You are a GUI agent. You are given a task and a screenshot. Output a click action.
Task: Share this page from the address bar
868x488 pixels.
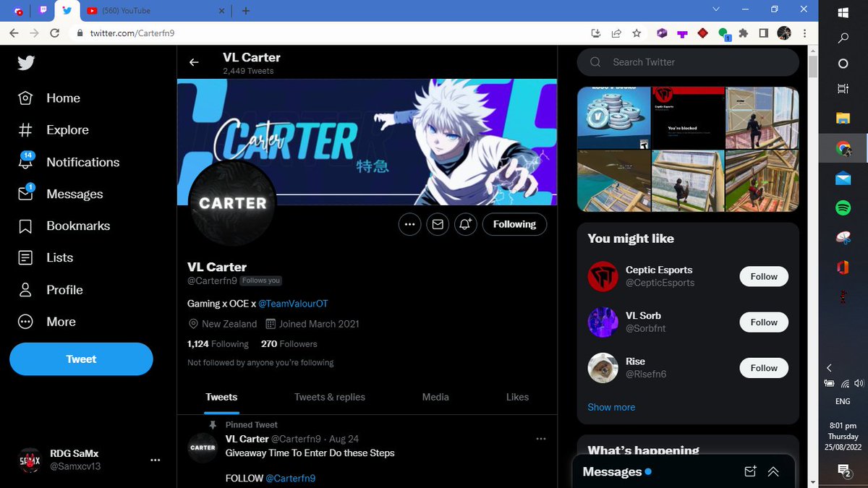coord(616,33)
